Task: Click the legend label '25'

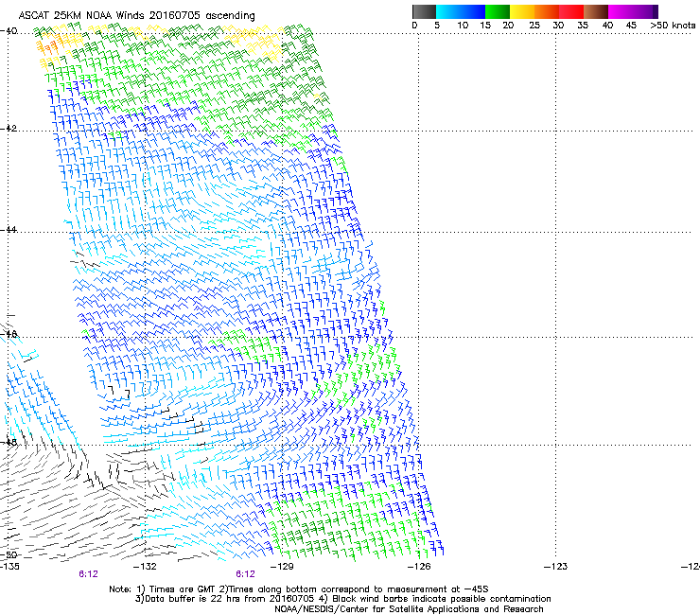Action: tap(534, 25)
